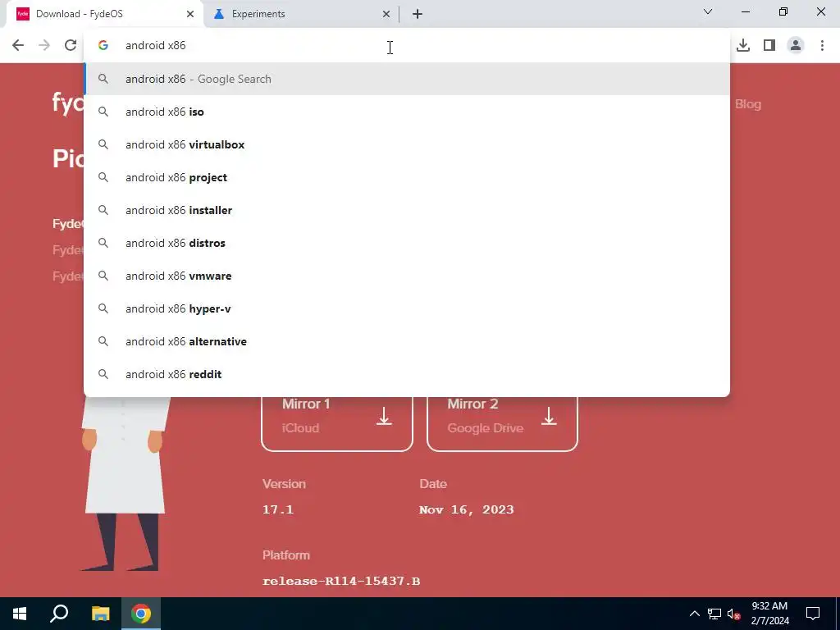Viewport: 840px width, 630px height.
Task: Click the search icon beside android x86 reddit
Action: pos(103,374)
